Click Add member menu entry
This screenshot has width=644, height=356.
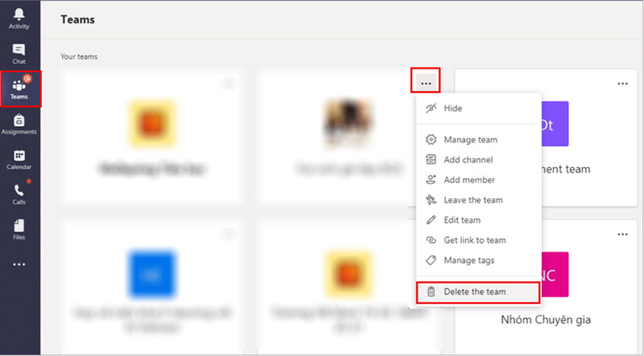[469, 180]
